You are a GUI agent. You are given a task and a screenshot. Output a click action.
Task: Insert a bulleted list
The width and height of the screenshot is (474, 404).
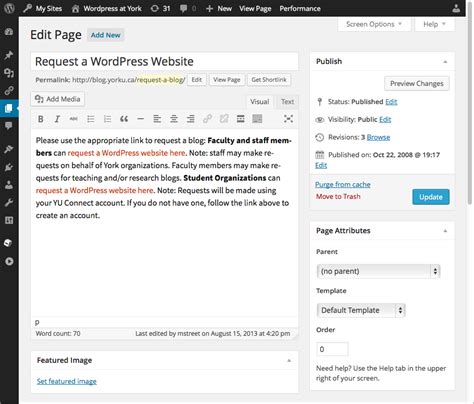coord(91,119)
